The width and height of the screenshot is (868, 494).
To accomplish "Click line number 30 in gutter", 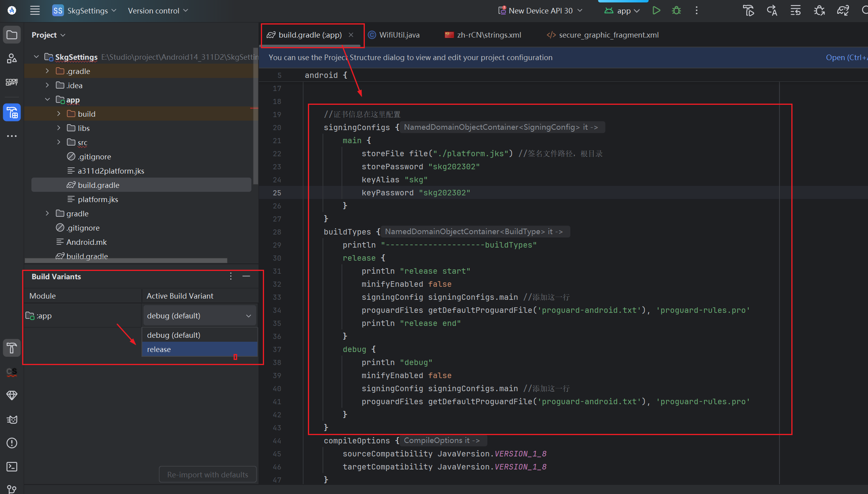I will click(x=277, y=258).
